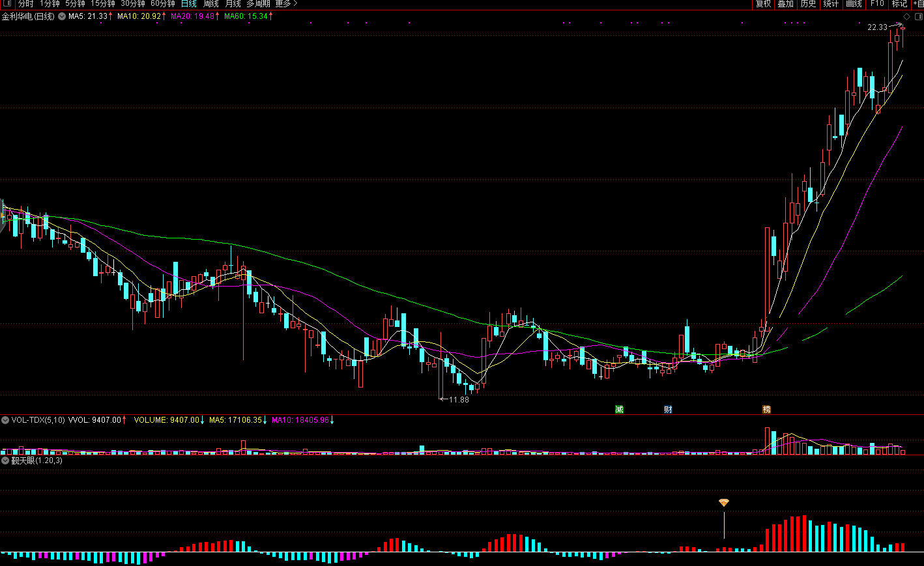
Task: Click the orange 榜 event marker
Action: click(x=766, y=410)
